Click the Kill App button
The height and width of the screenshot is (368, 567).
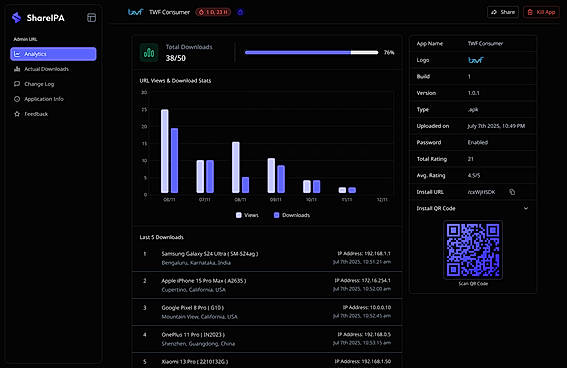541,12
